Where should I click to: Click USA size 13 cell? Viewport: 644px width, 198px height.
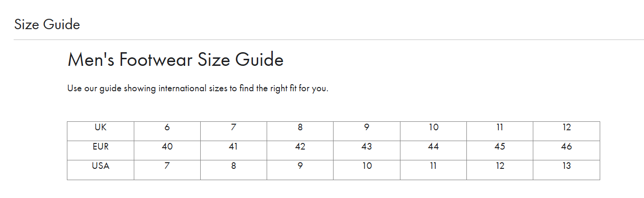click(566, 170)
